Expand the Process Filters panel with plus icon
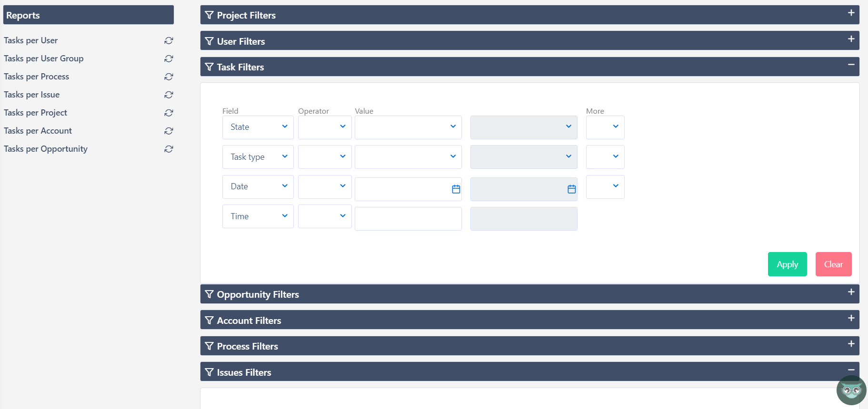This screenshot has width=868, height=409. (x=851, y=344)
